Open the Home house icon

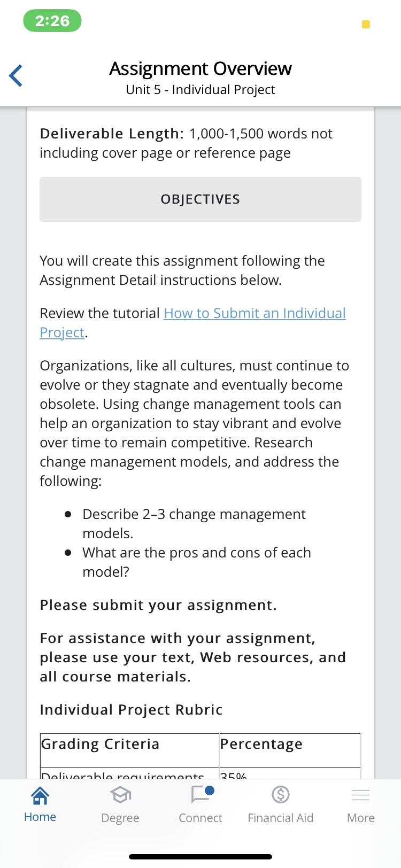click(x=40, y=795)
